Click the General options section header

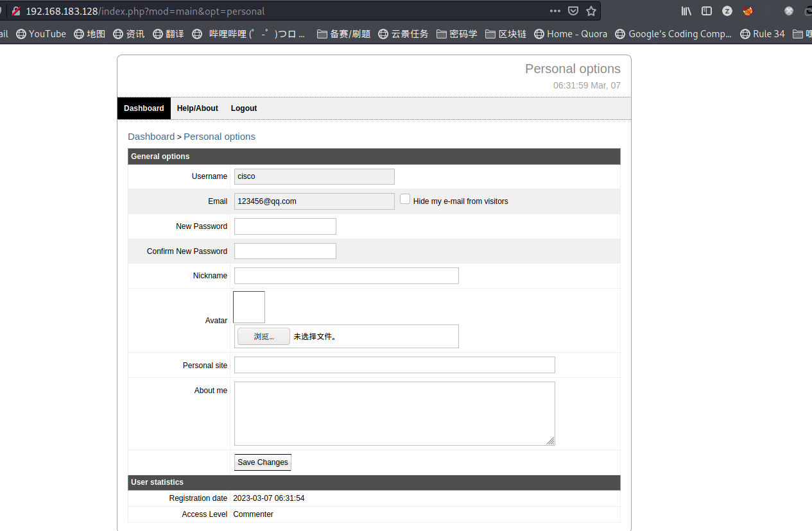(x=374, y=156)
